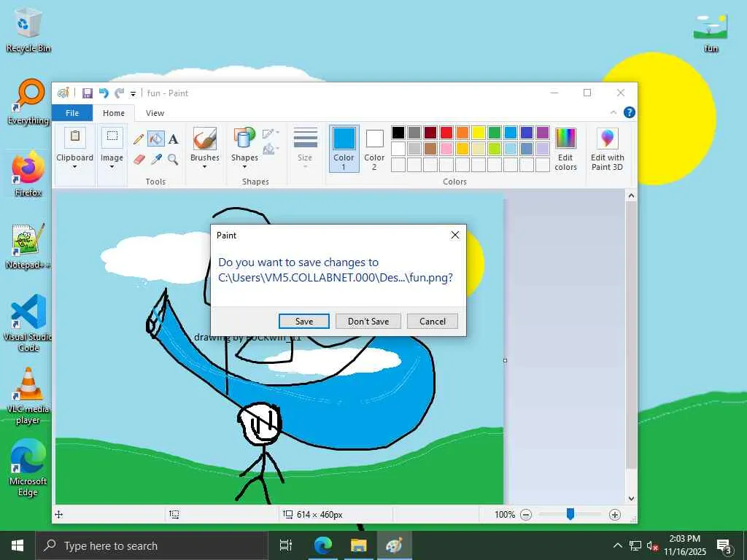Pick the yellow color swatch
This screenshot has height=560, width=747.
click(479, 133)
